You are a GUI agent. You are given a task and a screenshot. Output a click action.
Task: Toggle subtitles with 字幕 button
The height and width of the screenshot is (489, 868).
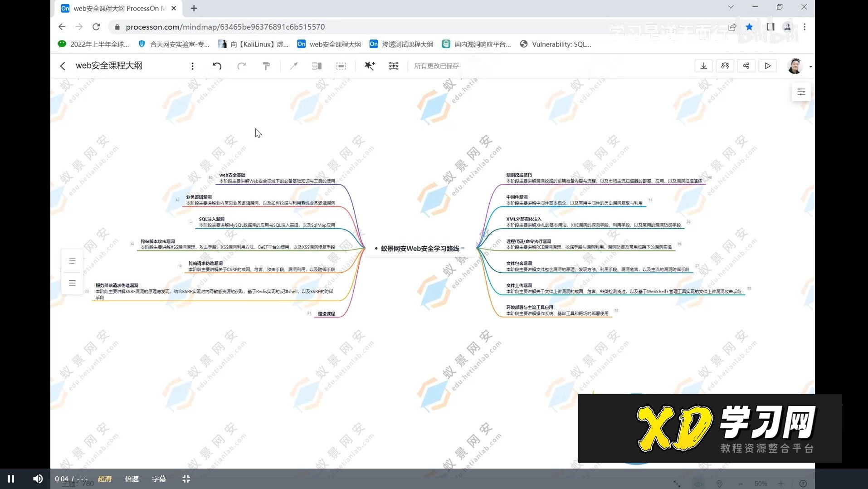tap(159, 479)
